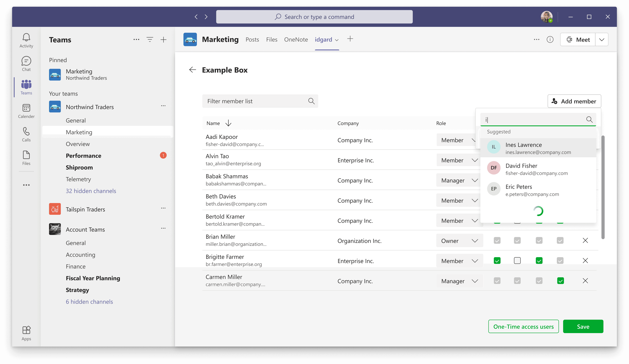The width and height of the screenshot is (629, 364).
Task: Open the Calls phone icon
Action: (x=26, y=134)
